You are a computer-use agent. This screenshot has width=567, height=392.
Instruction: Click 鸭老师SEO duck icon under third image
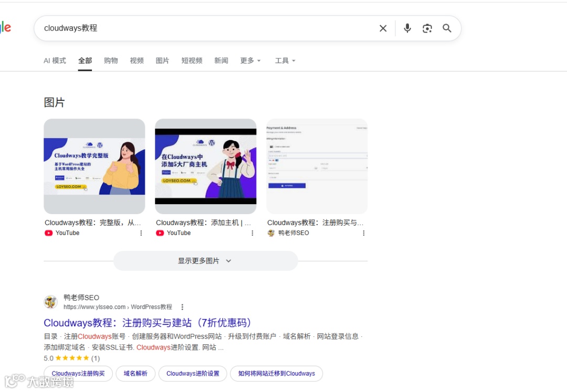point(271,233)
